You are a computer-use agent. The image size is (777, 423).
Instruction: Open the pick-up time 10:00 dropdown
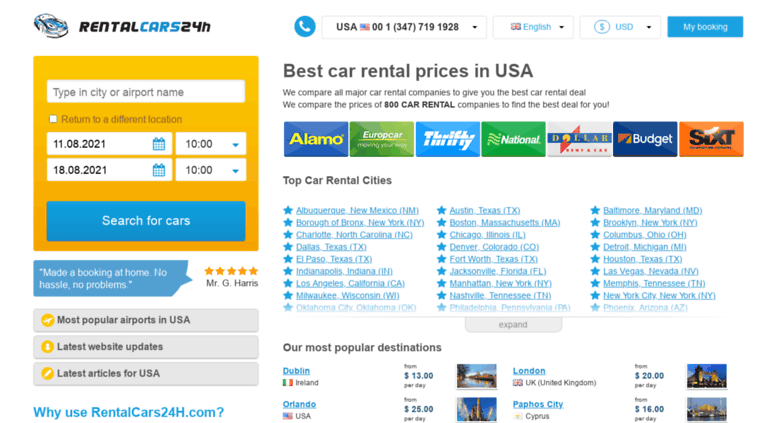click(x=211, y=144)
